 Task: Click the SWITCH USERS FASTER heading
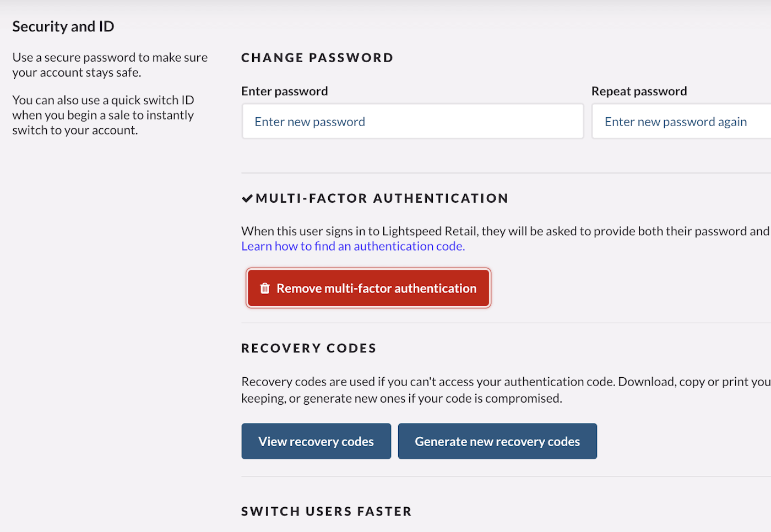pos(326,512)
